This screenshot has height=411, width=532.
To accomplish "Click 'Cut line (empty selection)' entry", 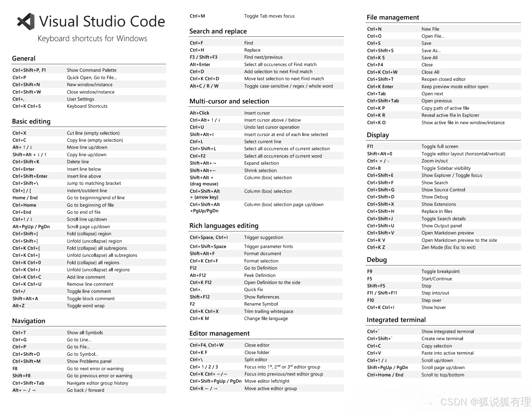I will 93,133.
